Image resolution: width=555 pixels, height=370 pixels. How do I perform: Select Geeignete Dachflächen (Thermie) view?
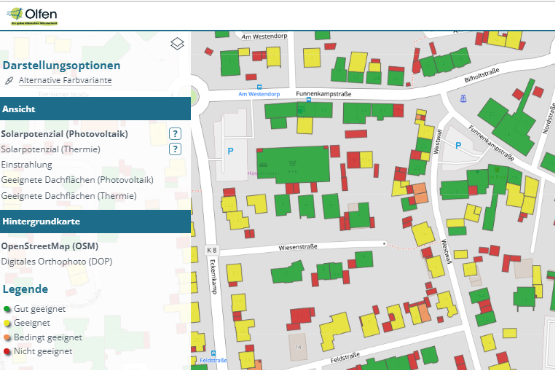point(69,196)
